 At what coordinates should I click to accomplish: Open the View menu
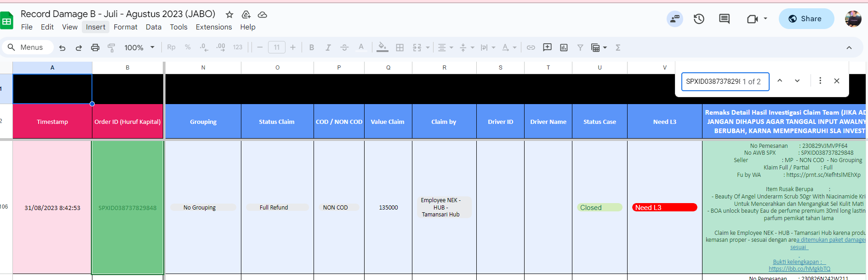tap(70, 27)
